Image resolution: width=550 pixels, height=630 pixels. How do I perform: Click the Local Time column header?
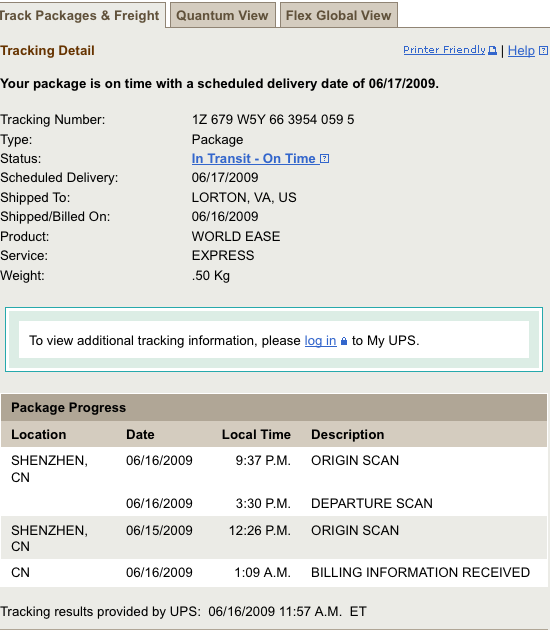point(256,434)
